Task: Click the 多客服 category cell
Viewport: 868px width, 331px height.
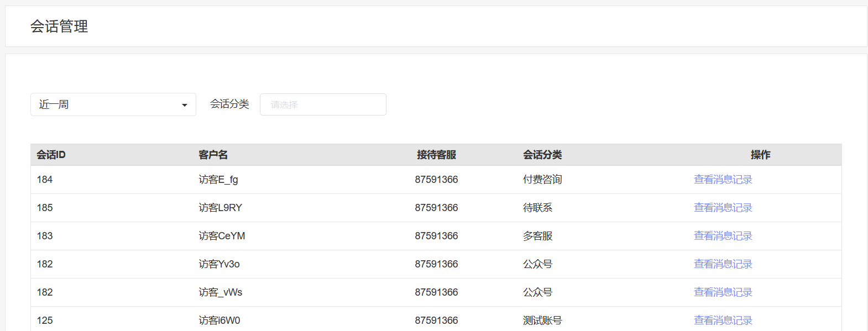Action: click(537, 236)
